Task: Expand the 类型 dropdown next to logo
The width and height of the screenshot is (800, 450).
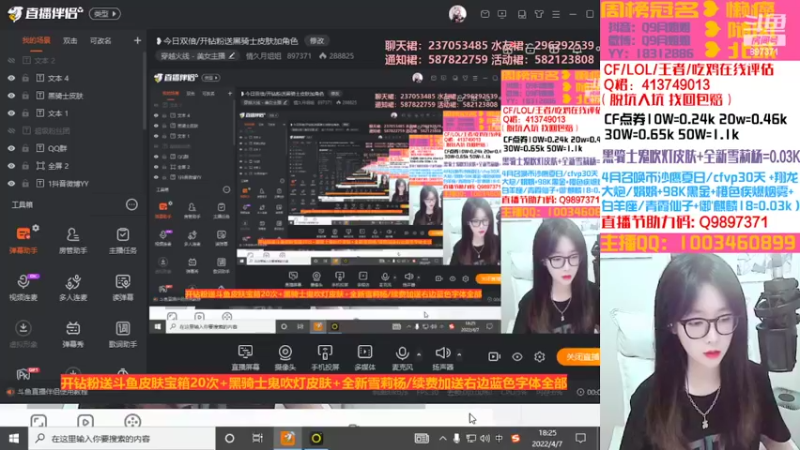Action: tap(105, 14)
